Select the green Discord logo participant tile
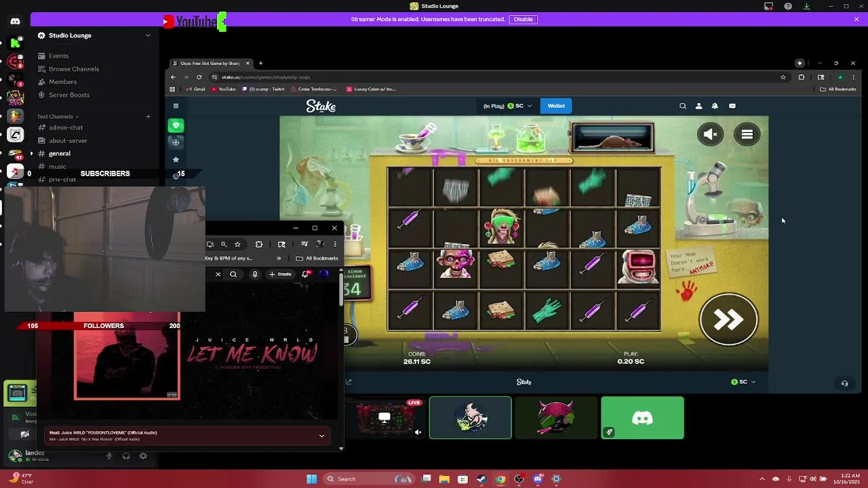Viewport: 868px width, 488px height. click(x=642, y=418)
